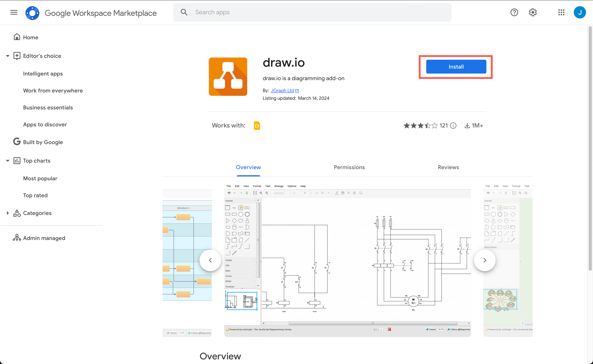
Task: Select Most popular
Action: click(x=40, y=178)
